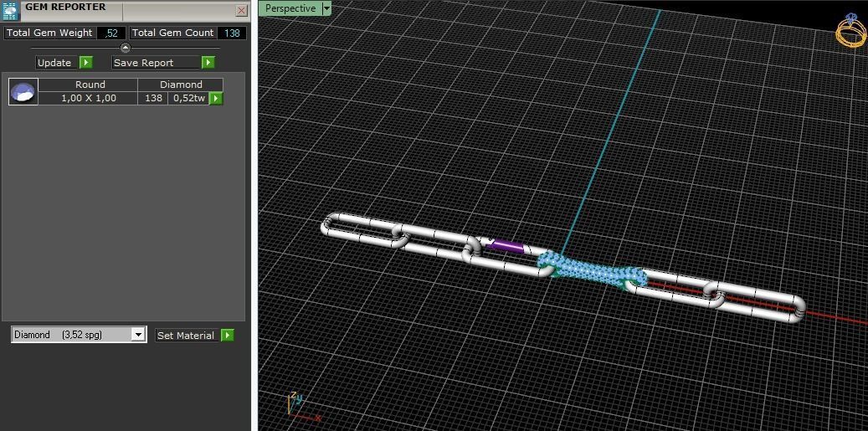Click the XYZ axis indicator
The height and width of the screenshot is (431, 868).
tap(301, 407)
